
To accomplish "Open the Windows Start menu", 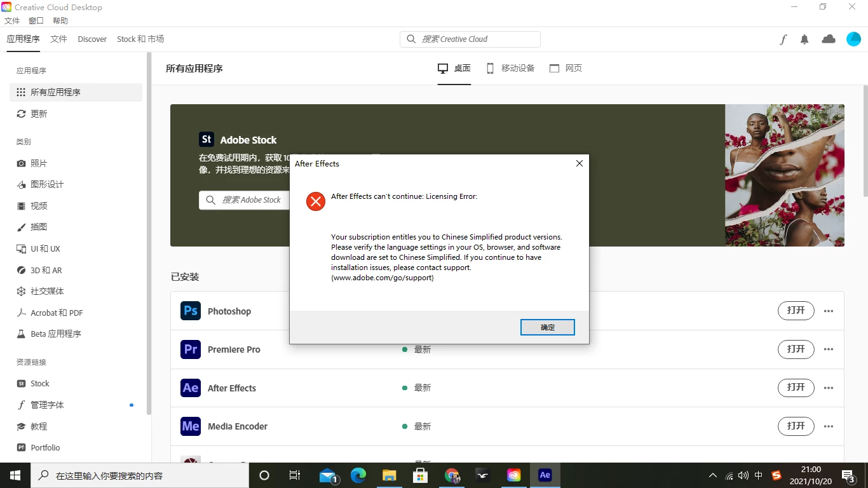I will click(15, 475).
